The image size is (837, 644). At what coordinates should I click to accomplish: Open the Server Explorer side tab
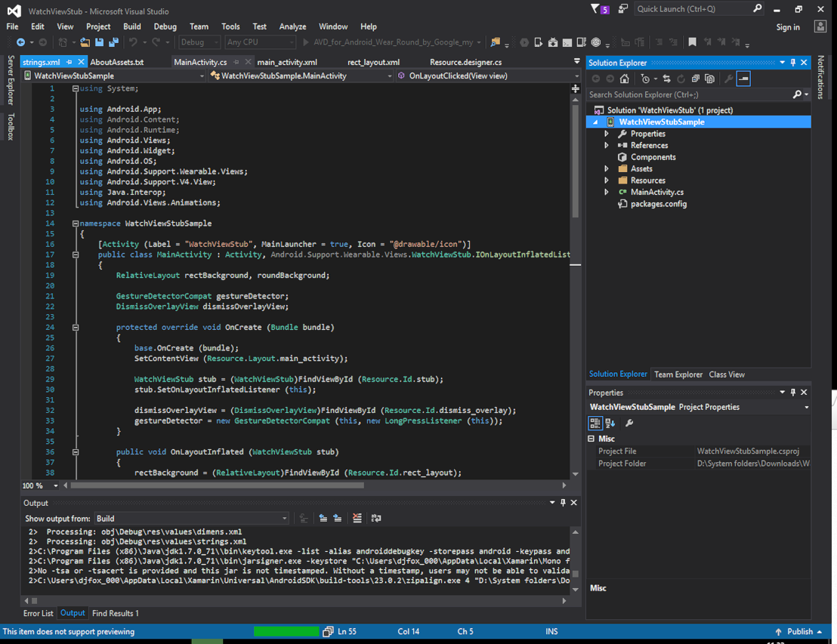tap(11, 80)
